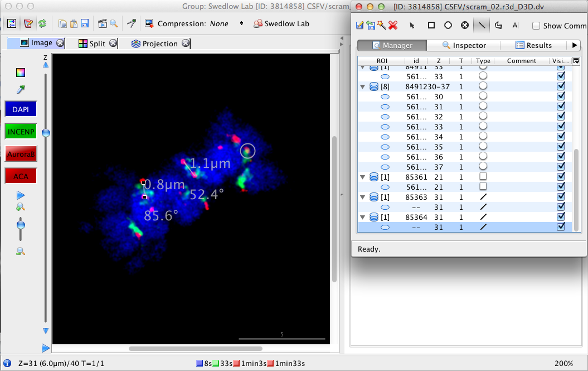Switch to the Projection tab

click(160, 44)
